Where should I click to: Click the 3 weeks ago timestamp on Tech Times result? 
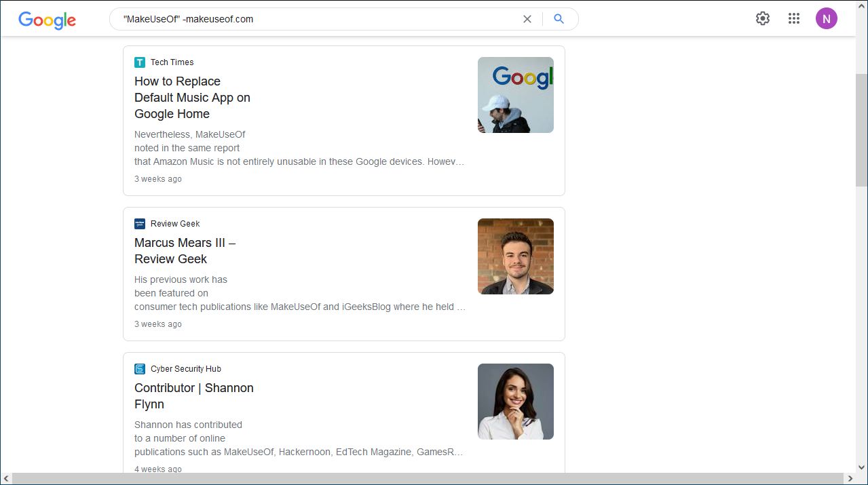[158, 178]
